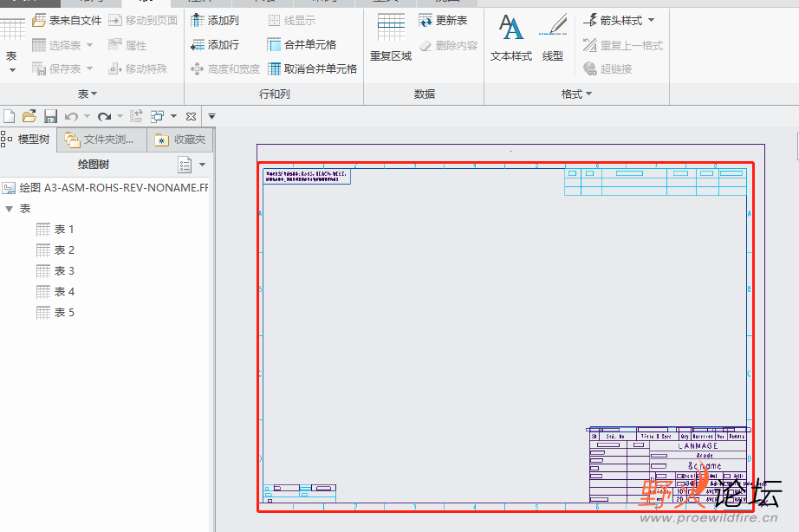Click the New file icon in quick toolbar

10,117
